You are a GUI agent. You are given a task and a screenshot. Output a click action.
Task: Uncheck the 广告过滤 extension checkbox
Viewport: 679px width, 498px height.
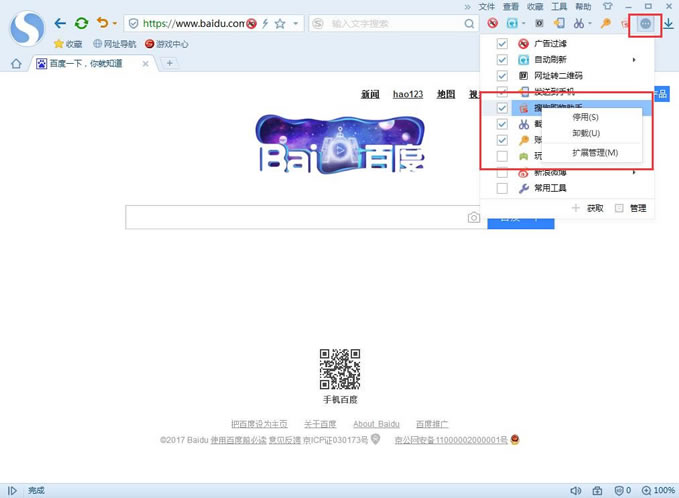(502, 43)
